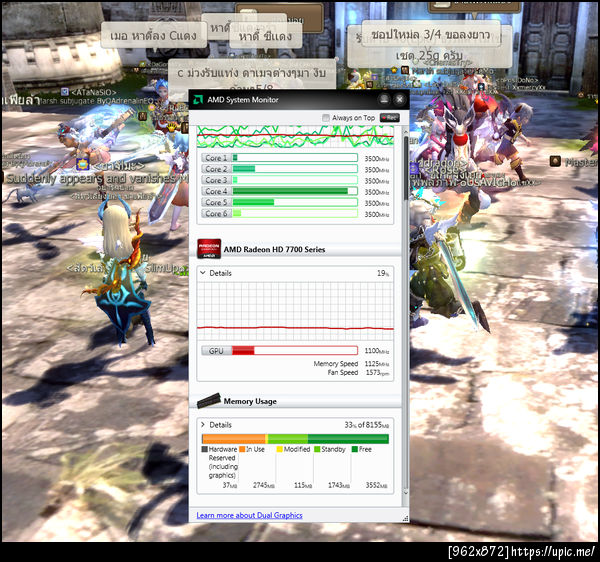
Task: Expand the Memory Usage Details section
Action: click(203, 425)
